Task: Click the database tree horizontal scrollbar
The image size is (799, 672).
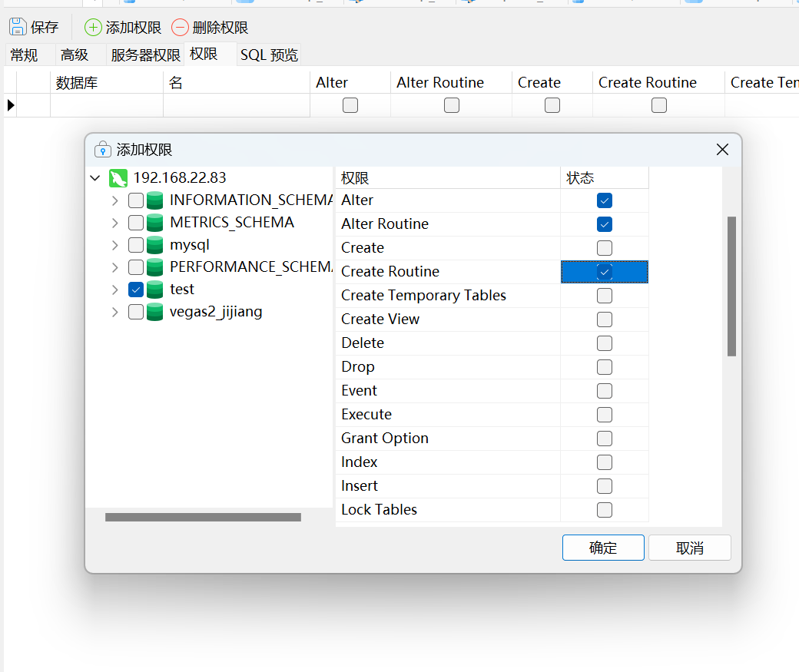Action: pos(203,517)
